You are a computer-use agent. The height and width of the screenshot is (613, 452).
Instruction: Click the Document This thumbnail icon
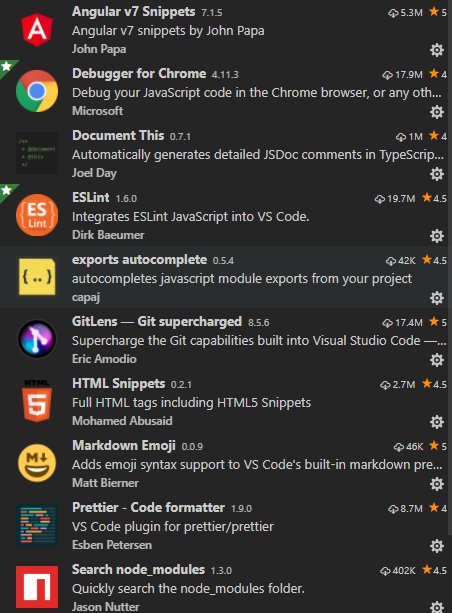[37, 153]
